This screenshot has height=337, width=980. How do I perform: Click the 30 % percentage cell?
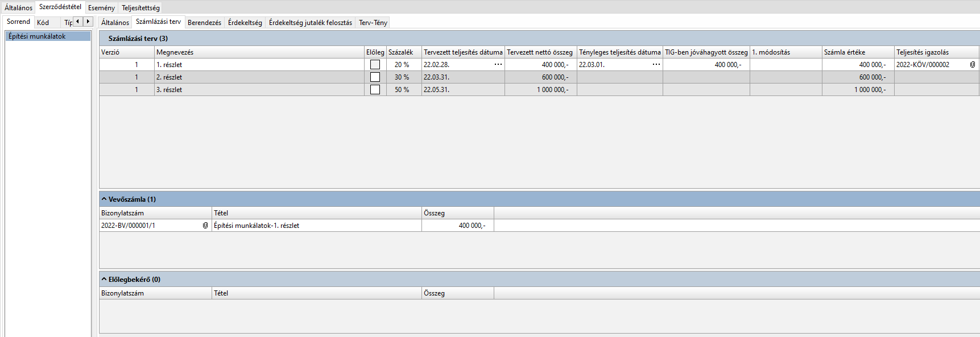click(404, 77)
